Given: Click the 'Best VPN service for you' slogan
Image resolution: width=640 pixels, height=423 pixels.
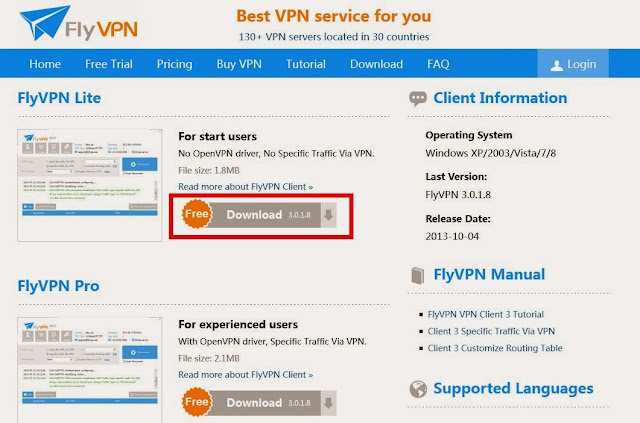Looking at the screenshot, I should pyautogui.click(x=333, y=16).
